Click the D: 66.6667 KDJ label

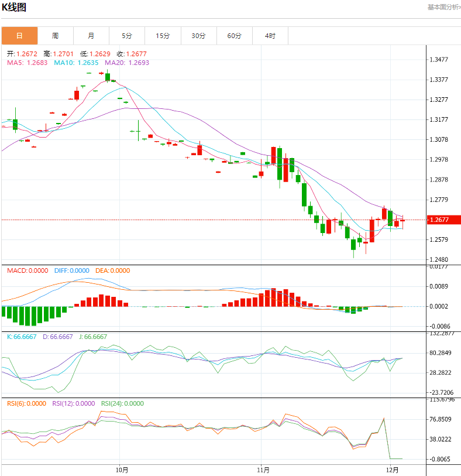pos(57,337)
